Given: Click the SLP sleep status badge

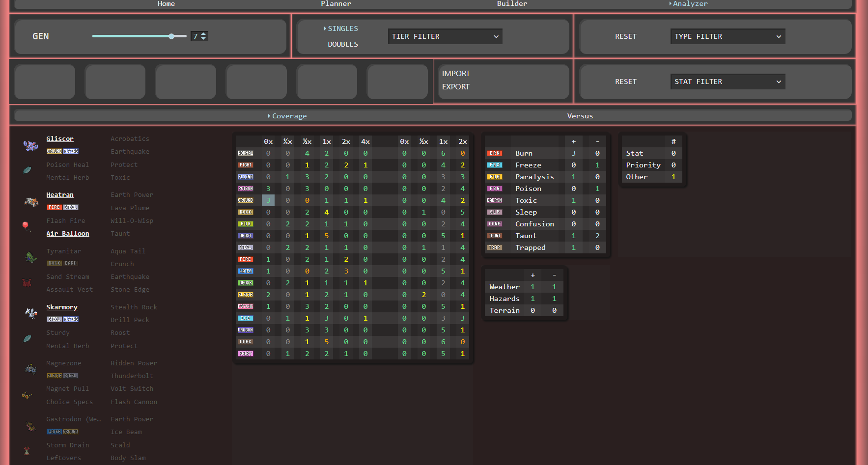Looking at the screenshot, I should click(495, 212).
